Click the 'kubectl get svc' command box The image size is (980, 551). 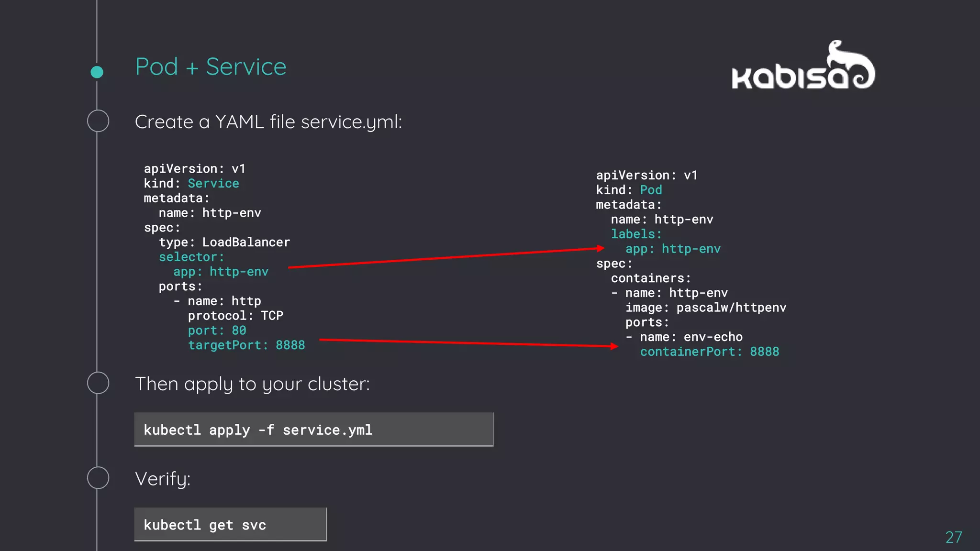231,524
